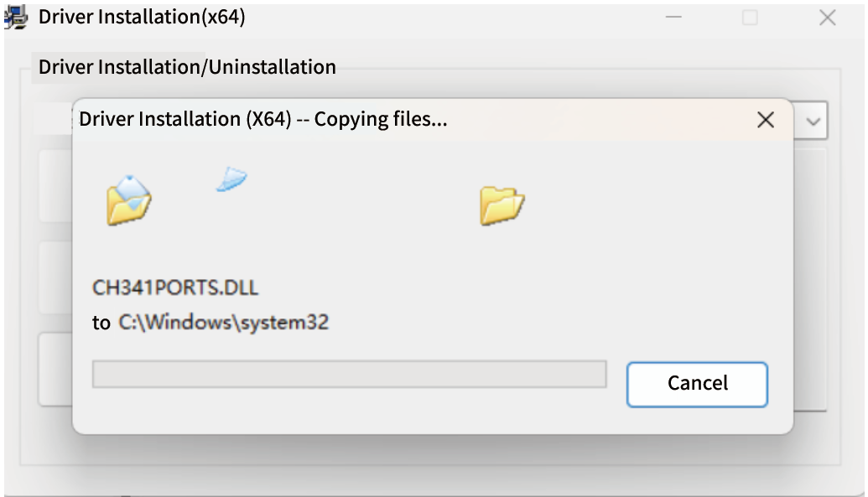868x497 pixels.
Task: Click the middle hidden button behind dialog
Action: pyautogui.click(x=55, y=277)
